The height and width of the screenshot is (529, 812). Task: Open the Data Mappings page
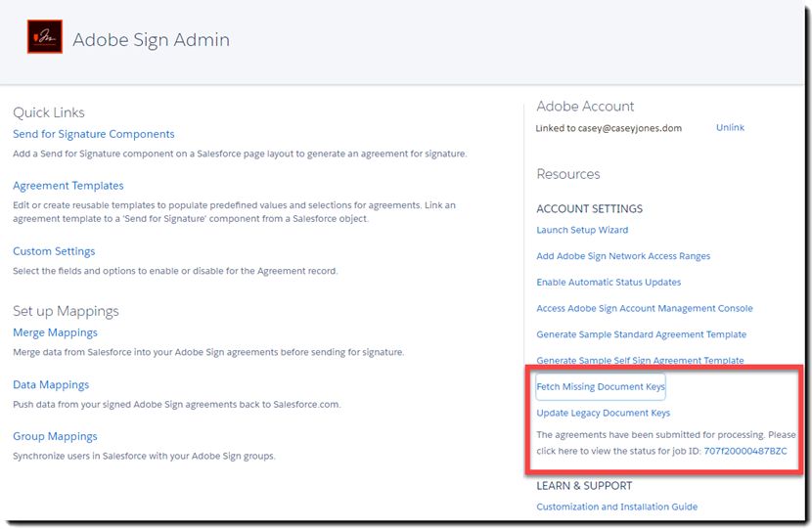coord(51,384)
